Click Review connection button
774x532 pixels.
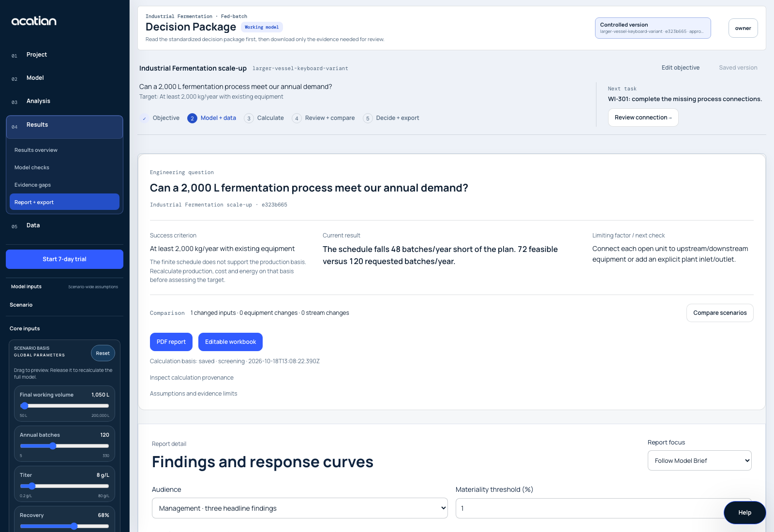tap(643, 118)
